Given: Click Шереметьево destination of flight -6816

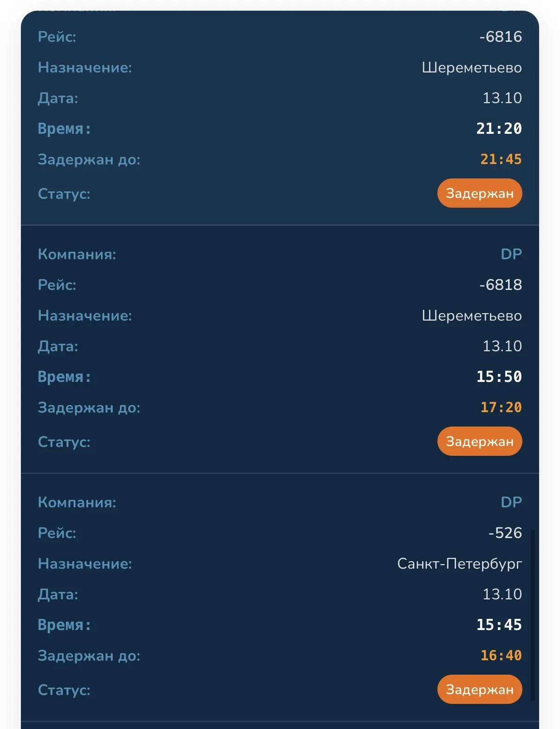Looking at the screenshot, I should [472, 68].
